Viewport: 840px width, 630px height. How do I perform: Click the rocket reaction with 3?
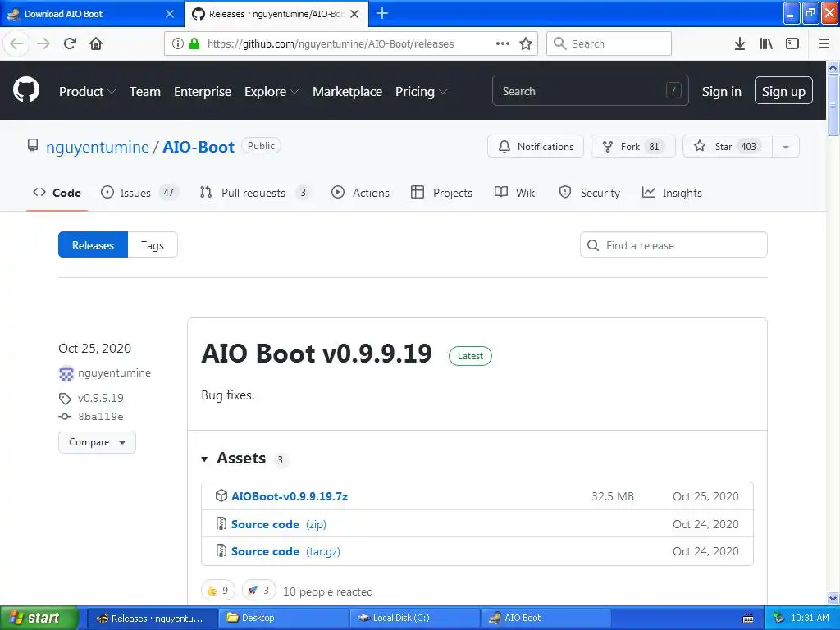point(258,591)
